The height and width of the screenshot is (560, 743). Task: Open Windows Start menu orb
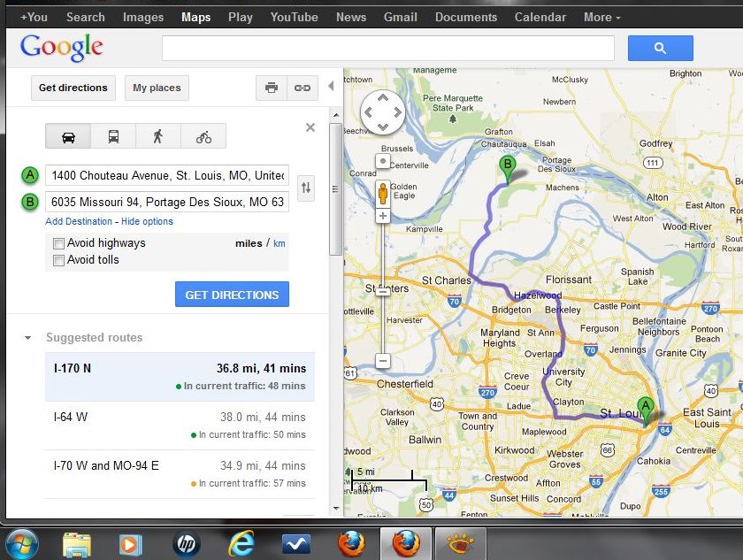(x=22, y=544)
